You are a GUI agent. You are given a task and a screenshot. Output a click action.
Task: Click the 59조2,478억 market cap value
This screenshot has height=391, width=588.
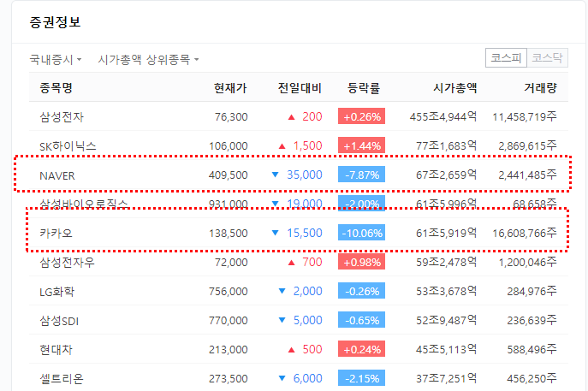coord(446,262)
